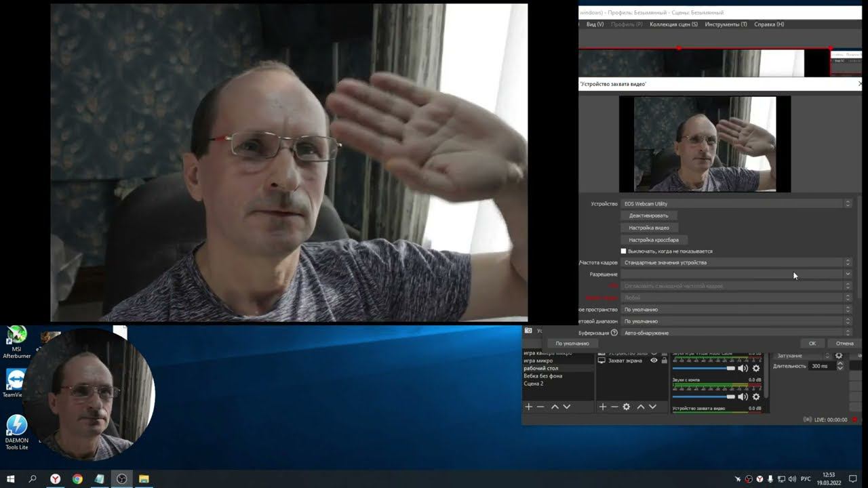Adjust volume slider of first mixer channel
Image resolution: width=868 pixels, height=488 pixels.
pos(704,369)
